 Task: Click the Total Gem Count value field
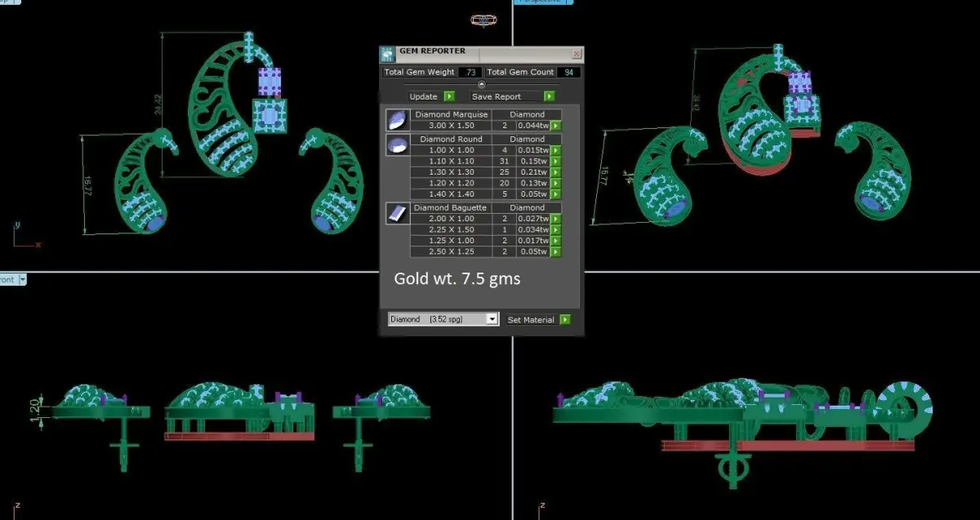tap(569, 72)
